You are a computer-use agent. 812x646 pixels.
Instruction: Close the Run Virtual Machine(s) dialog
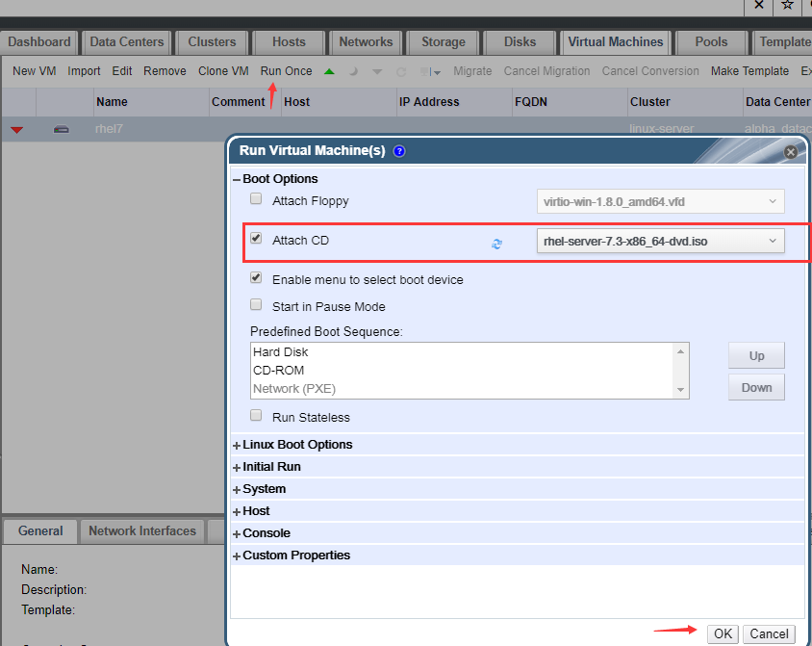point(790,152)
